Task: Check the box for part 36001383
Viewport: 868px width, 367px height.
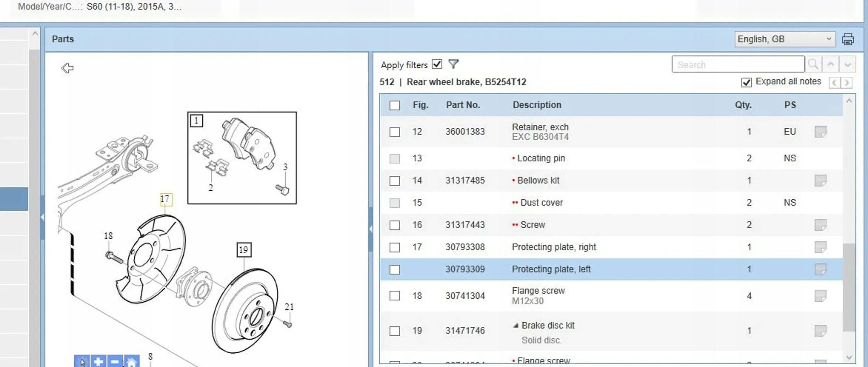Action: point(395,132)
